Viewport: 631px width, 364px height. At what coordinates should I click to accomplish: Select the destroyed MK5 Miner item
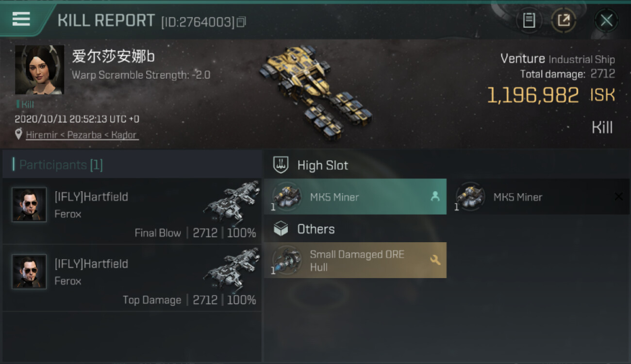click(539, 197)
